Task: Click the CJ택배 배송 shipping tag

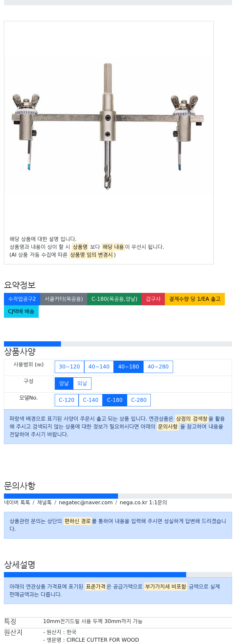Action: pyautogui.click(x=21, y=312)
